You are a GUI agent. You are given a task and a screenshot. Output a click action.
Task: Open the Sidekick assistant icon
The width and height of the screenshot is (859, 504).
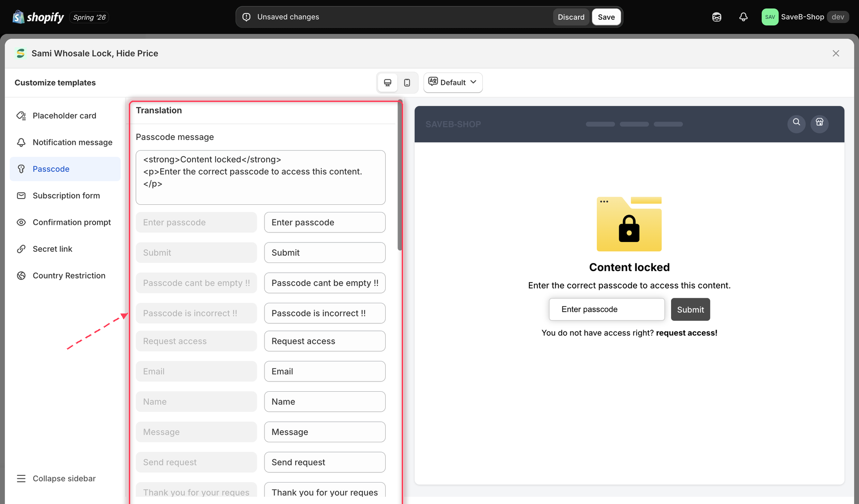pyautogui.click(x=717, y=17)
